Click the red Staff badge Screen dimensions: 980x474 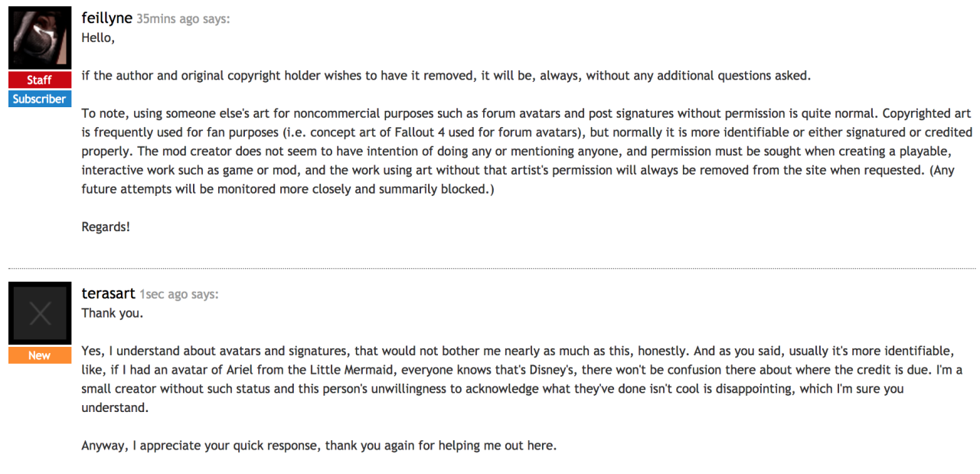[x=40, y=80]
